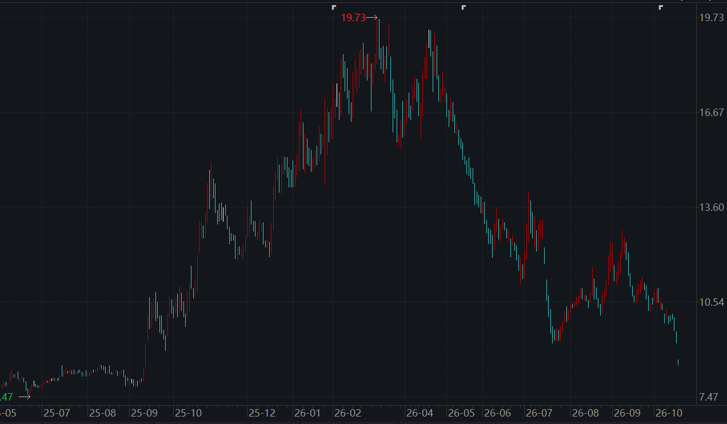This screenshot has width=727, height=424.
Task: Click the 7.47 price axis label
Action: pyautogui.click(x=708, y=397)
